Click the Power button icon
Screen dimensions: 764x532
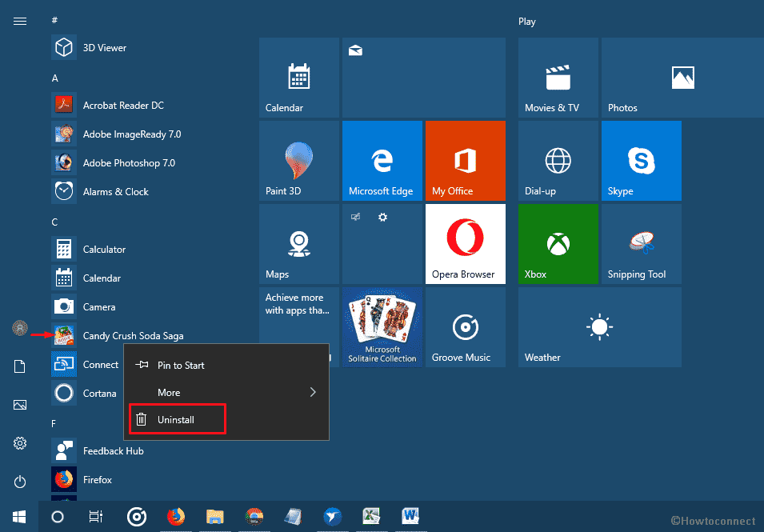pos(20,482)
